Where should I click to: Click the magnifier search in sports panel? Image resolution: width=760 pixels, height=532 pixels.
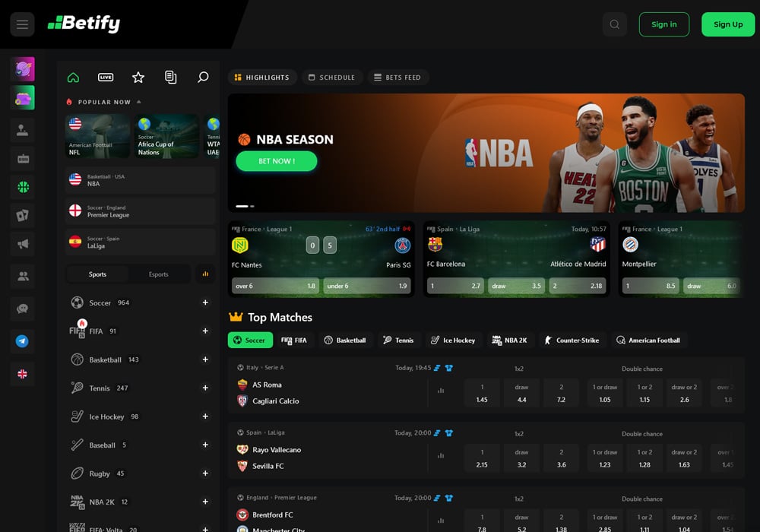point(203,77)
